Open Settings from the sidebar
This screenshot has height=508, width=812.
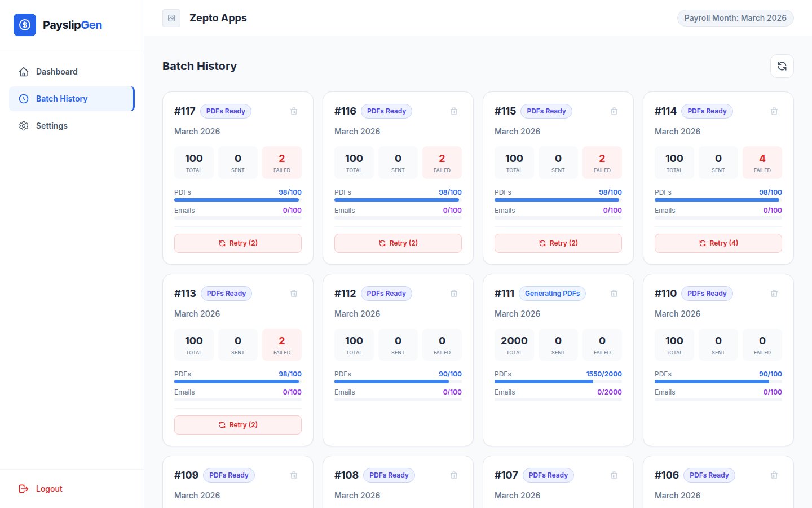pos(72,126)
